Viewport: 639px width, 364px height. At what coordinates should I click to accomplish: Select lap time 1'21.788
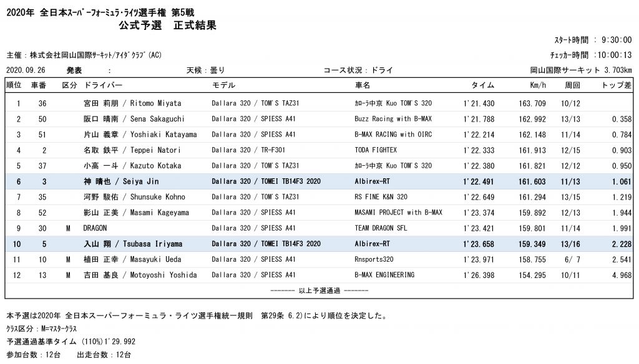click(479, 119)
